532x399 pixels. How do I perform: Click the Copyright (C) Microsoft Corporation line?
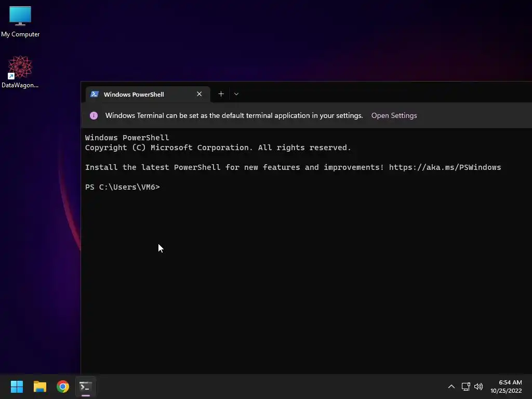[218, 148]
